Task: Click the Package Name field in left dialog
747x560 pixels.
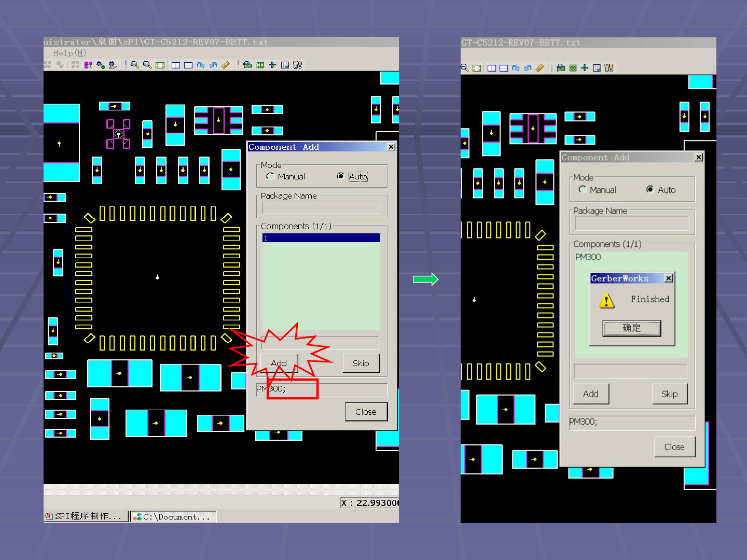Action: (321, 208)
